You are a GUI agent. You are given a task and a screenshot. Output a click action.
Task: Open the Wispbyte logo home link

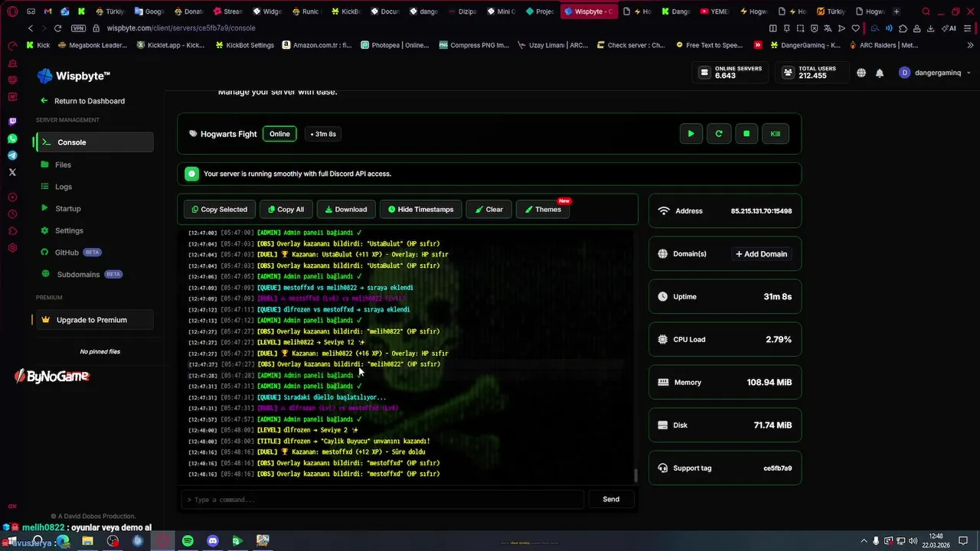(x=74, y=76)
